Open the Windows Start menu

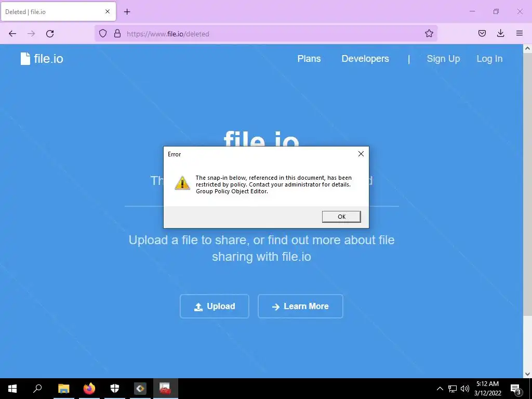click(12, 389)
